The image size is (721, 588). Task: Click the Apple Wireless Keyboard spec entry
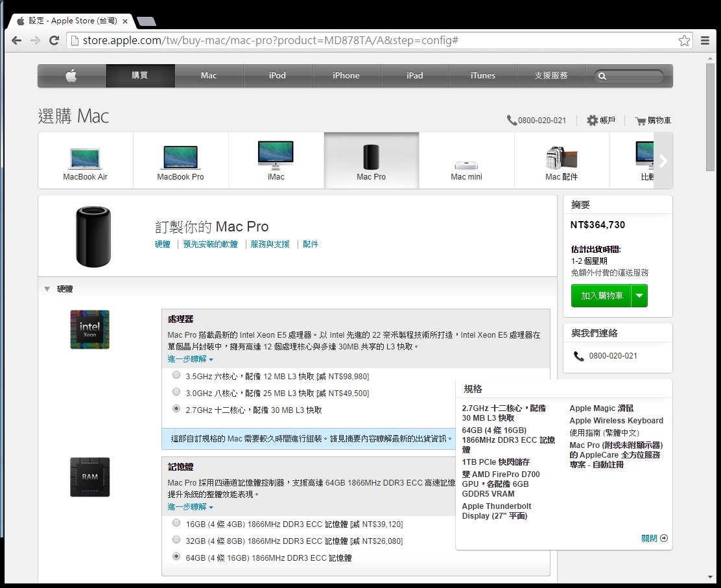click(x=616, y=421)
